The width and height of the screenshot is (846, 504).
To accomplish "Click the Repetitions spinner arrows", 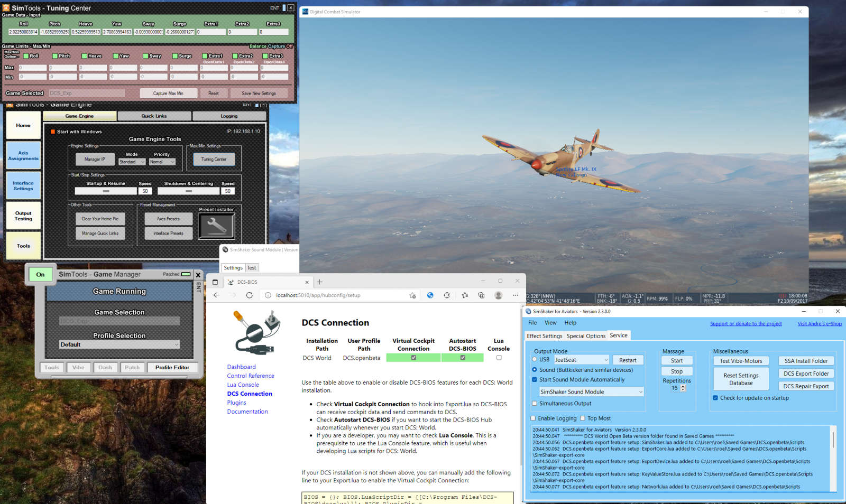I will 683,388.
